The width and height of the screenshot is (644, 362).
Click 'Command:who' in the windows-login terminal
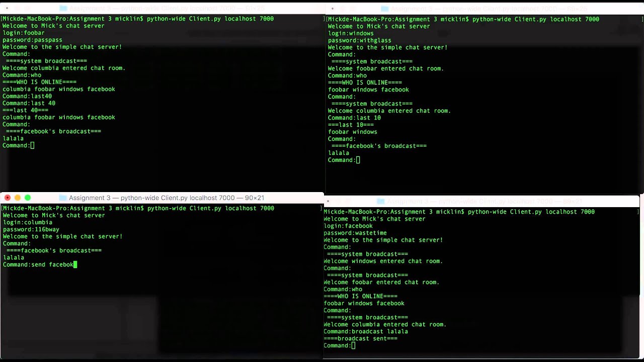click(x=347, y=75)
